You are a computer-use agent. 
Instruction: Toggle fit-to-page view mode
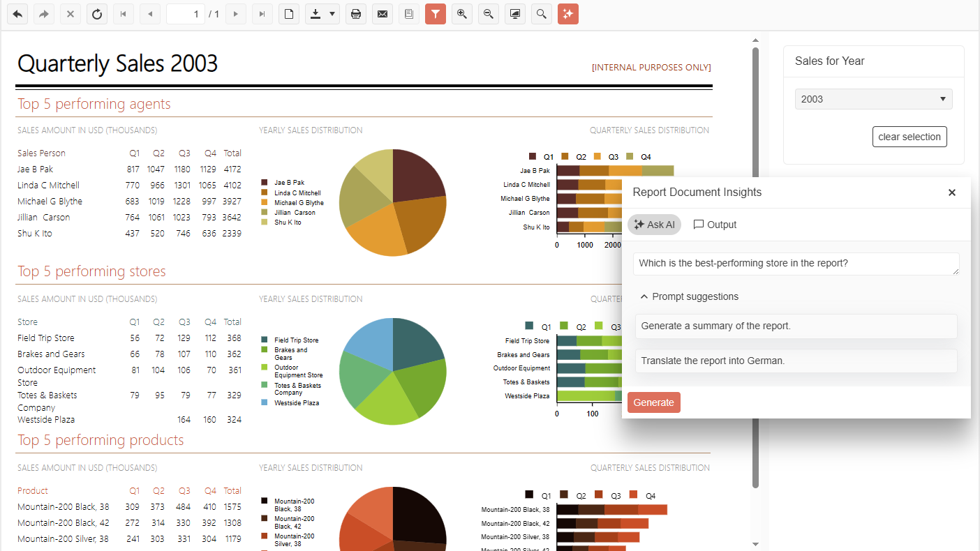[x=514, y=14]
